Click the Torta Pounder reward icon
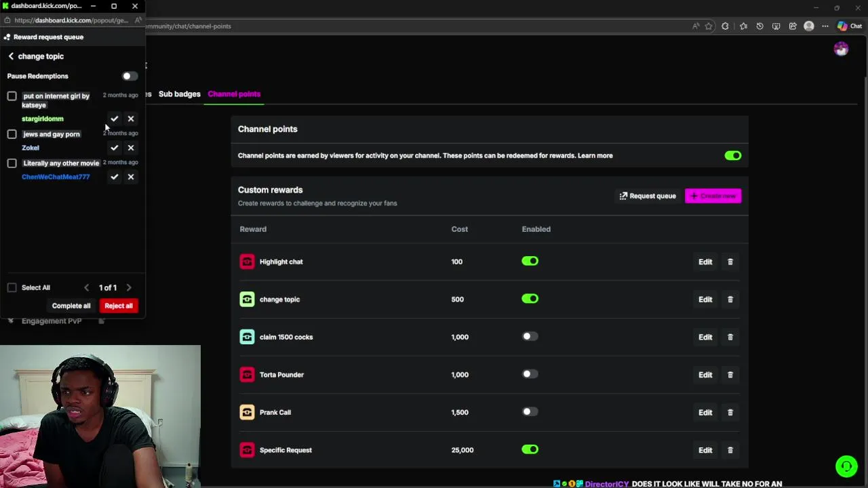The height and width of the screenshot is (488, 868). (x=247, y=375)
